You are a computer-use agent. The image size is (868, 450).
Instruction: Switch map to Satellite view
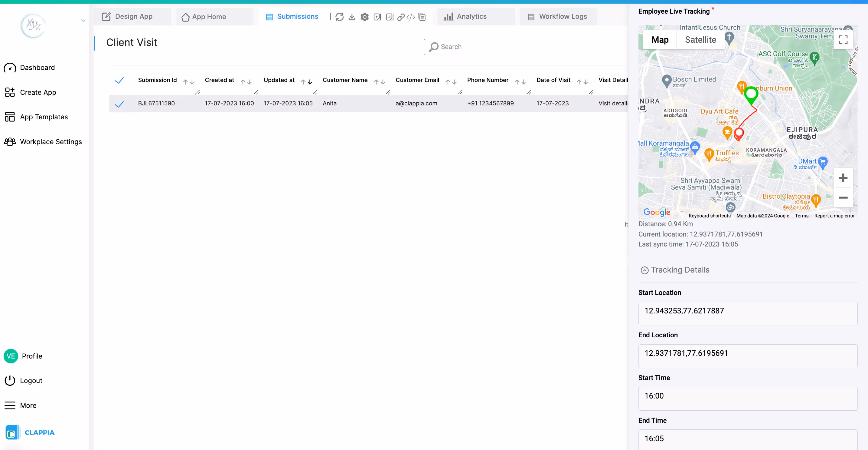click(700, 39)
